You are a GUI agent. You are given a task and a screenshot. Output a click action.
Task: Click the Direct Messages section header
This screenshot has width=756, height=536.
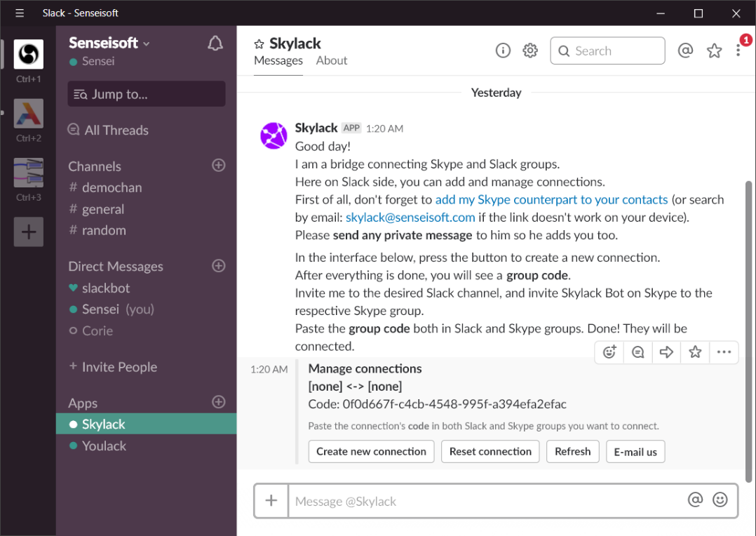[116, 267]
